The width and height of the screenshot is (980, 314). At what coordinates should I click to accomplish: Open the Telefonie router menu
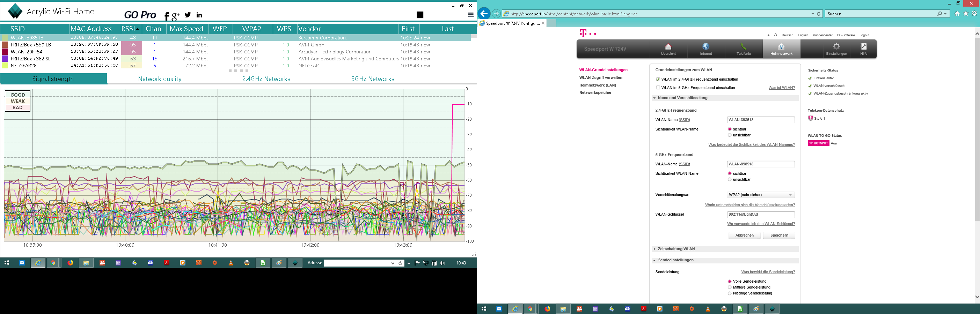click(743, 49)
